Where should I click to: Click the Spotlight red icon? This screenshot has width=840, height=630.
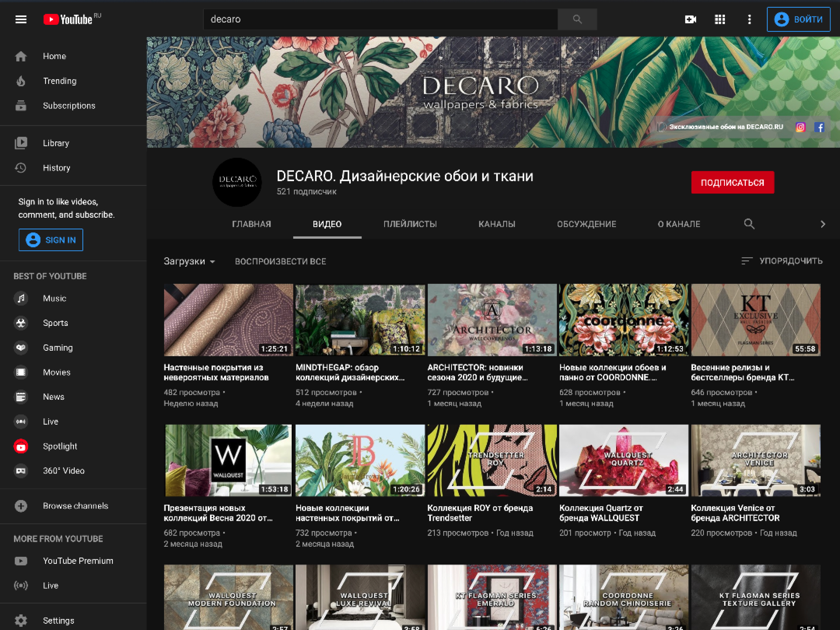pos(21,446)
